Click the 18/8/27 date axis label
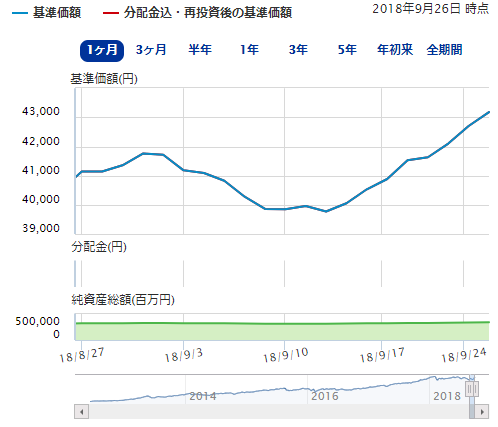This screenshot has width=498, height=427. (82, 355)
